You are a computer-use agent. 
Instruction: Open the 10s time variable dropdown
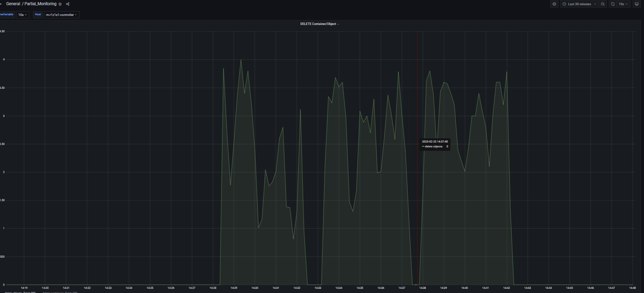coord(23,15)
